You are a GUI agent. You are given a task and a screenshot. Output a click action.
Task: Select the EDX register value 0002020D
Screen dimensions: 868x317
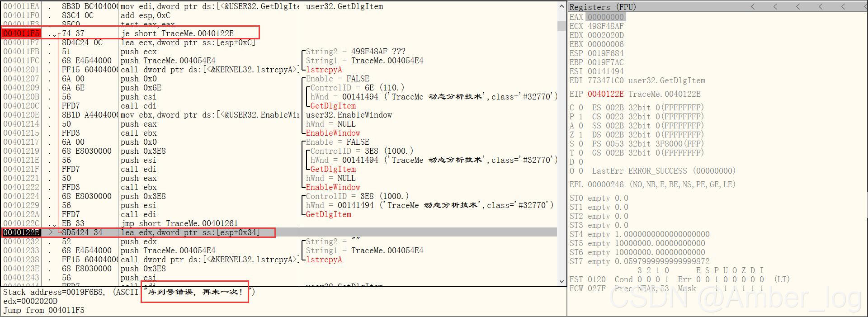[606, 35]
